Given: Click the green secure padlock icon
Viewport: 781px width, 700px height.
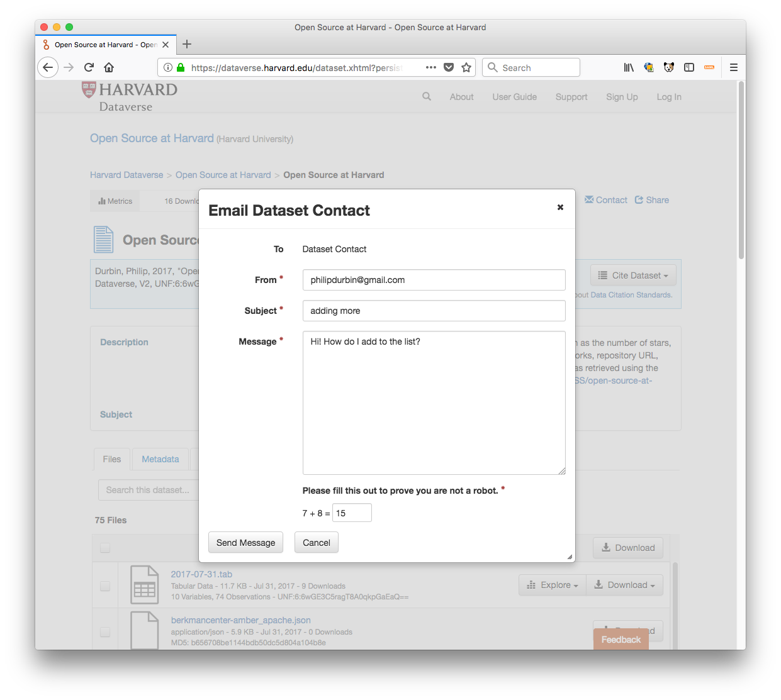Looking at the screenshot, I should pos(181,67).
